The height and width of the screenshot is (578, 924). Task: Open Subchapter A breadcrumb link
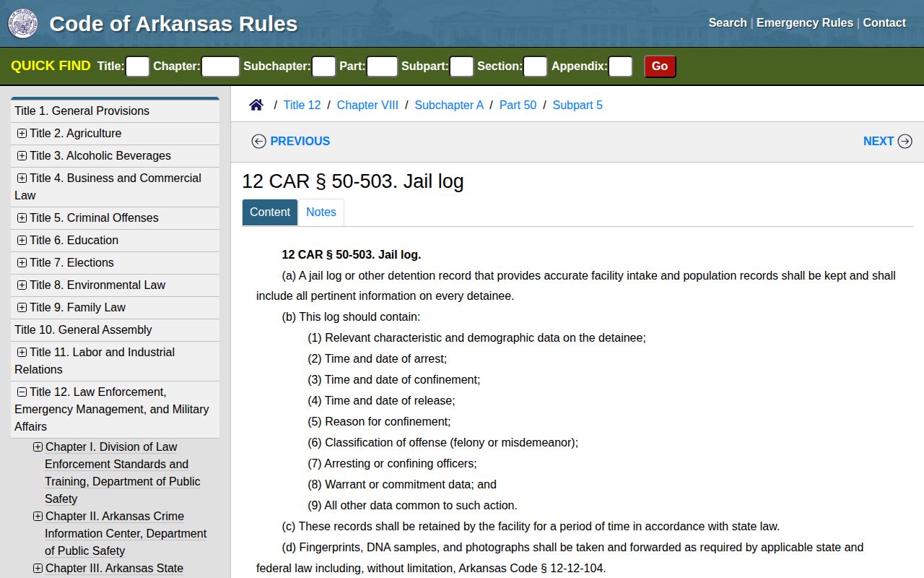pos(449,105)
